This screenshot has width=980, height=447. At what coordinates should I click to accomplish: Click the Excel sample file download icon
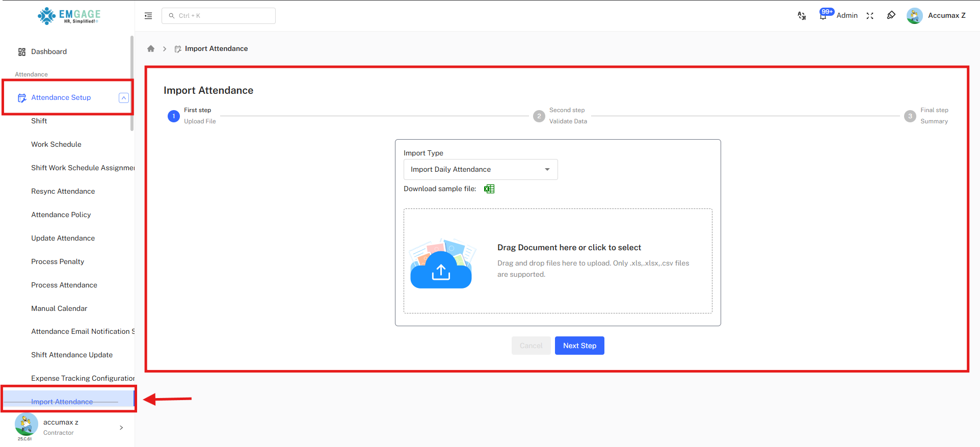489,189
